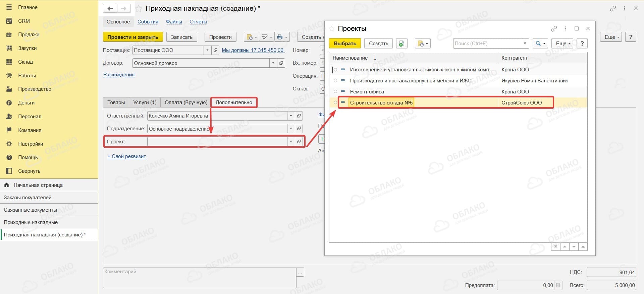Viewport: 644px width, 294px height.
Task: Open the Закупки section
Action: click(27, 48)
